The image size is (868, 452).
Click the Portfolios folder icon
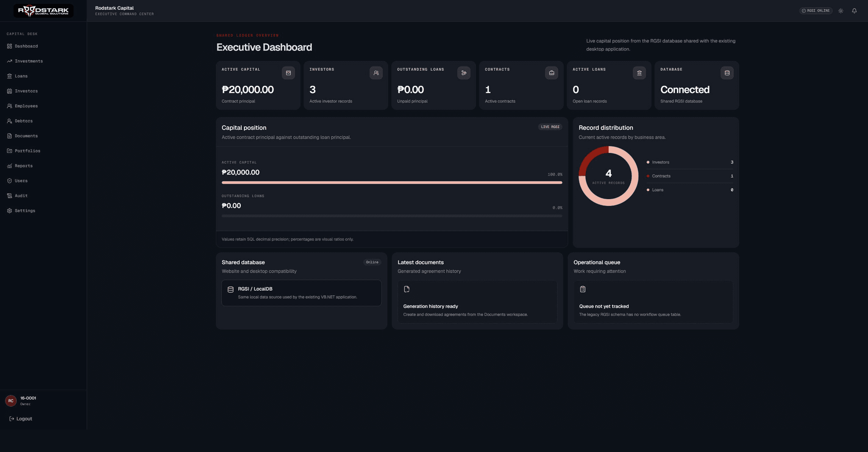tap(9, 151)
